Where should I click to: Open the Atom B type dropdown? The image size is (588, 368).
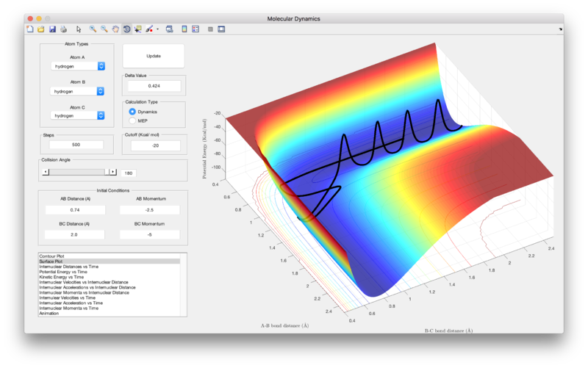point(77,91)
